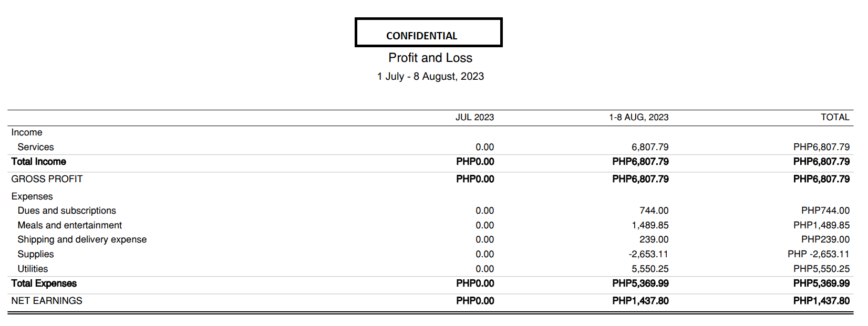The width and height of the screenshot is (868, 326).
Task: Select the Income section label
Action: tap(27, 132)
